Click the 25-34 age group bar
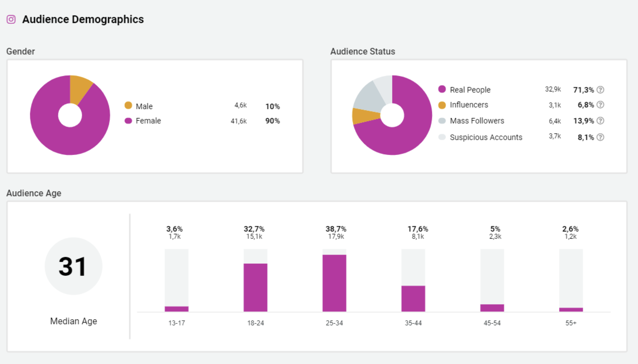 tap(334, 283)
